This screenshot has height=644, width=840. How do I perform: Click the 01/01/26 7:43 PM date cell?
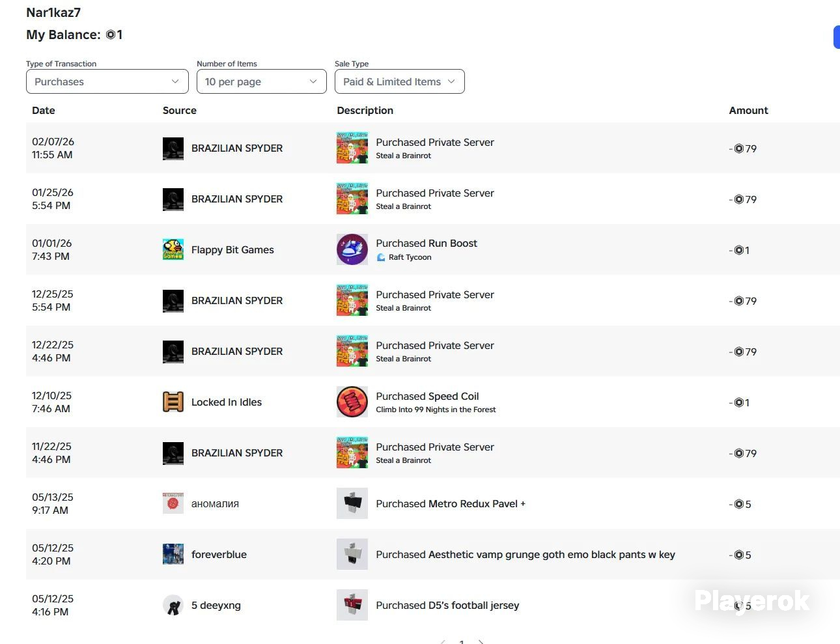point(52,249)
